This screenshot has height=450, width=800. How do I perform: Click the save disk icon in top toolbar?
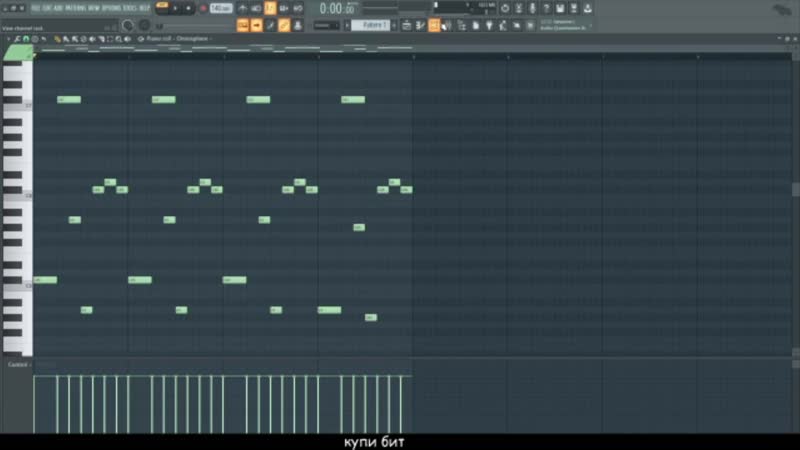tap(560, 8)
